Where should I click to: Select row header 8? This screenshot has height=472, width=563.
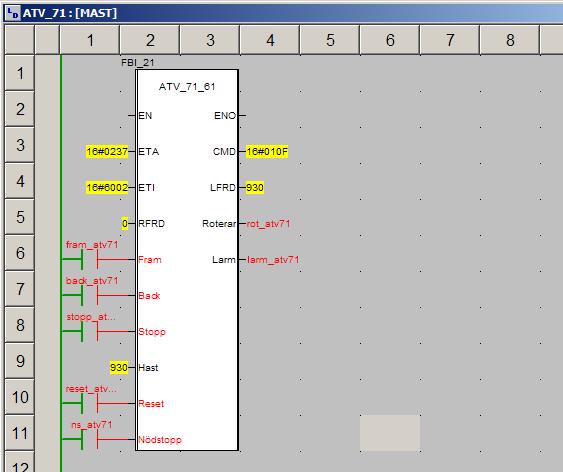[x=20, y=325]
